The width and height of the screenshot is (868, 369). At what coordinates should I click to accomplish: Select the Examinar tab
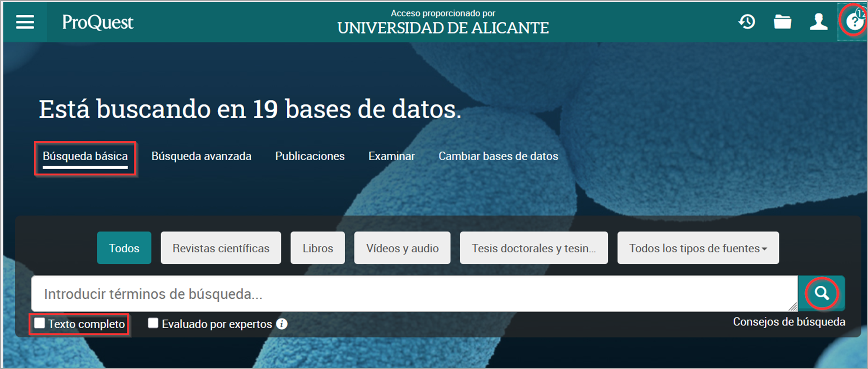tap(392, 156)
